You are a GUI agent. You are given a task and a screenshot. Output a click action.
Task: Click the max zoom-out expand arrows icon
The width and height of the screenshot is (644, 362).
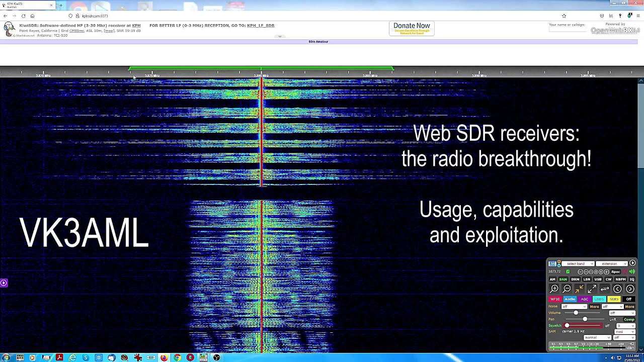point(592,289)
